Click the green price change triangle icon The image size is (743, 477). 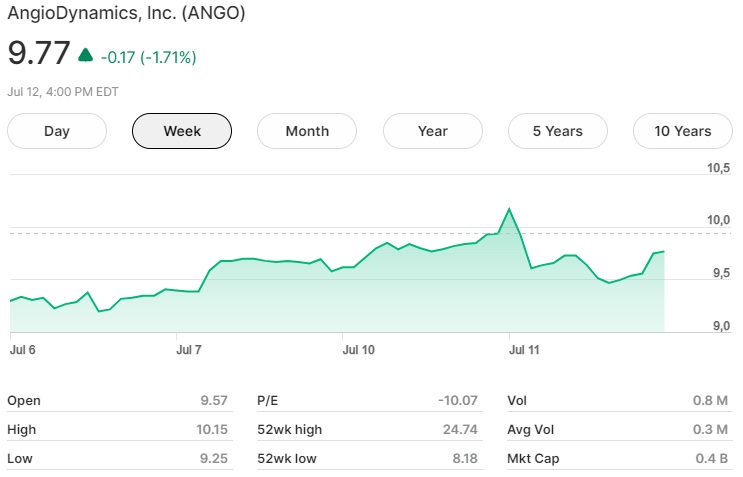[85, 55]
